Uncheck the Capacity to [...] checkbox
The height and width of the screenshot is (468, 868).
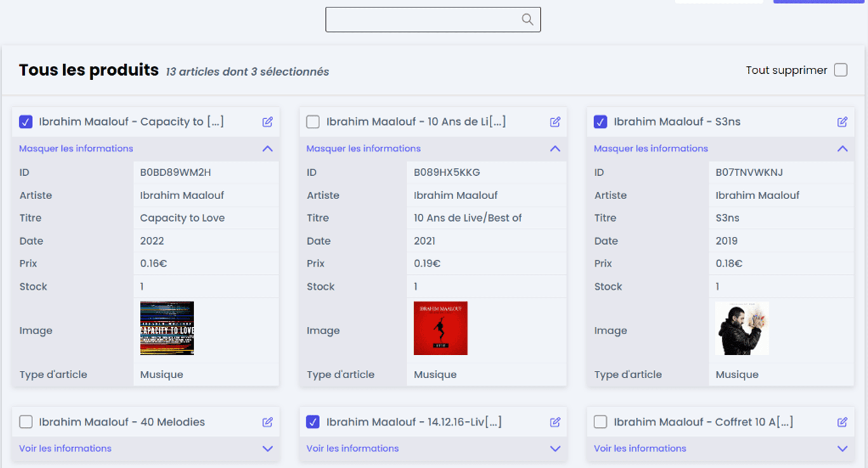pyautogui.click(x=26, y=122)
